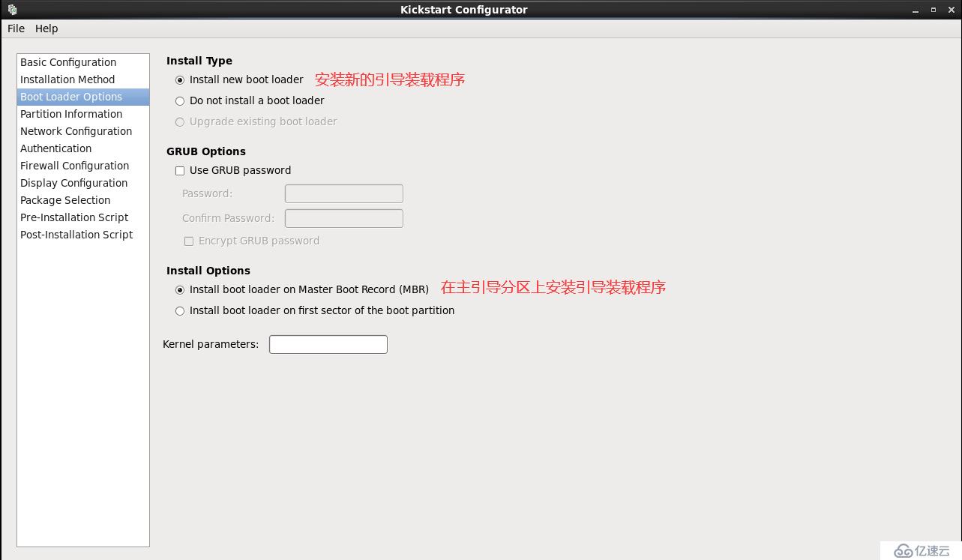This screenshot has height=560, width=962.
Task: Open Partition Information section
Action: (83, 114)
